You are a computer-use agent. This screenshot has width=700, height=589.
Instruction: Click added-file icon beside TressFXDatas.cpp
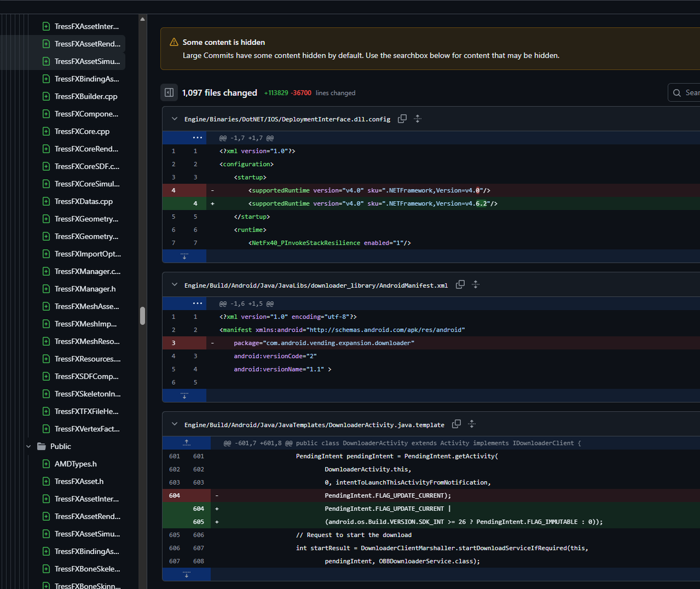pos(46,201)
